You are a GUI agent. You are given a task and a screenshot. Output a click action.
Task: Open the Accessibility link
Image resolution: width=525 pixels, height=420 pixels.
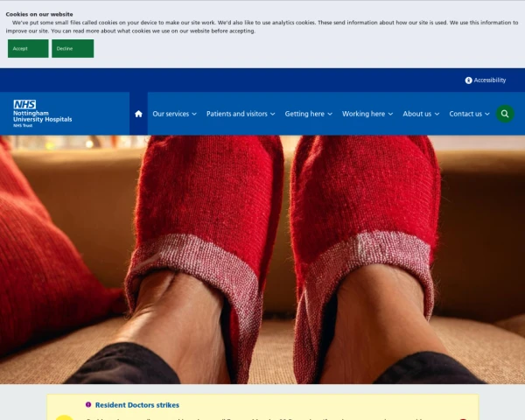click(x=489, y=80)
